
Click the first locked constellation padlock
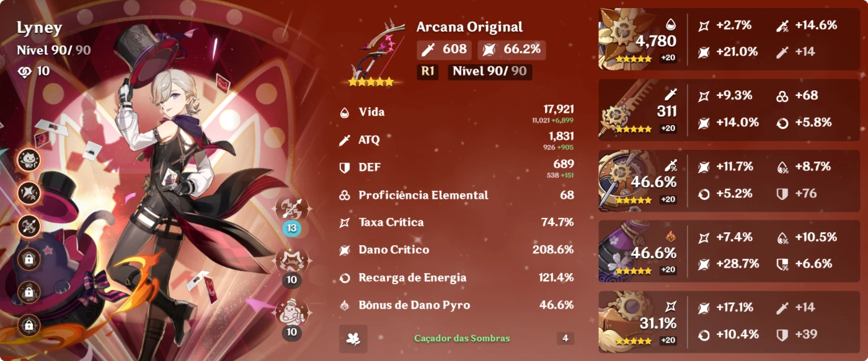pos(29,259)
